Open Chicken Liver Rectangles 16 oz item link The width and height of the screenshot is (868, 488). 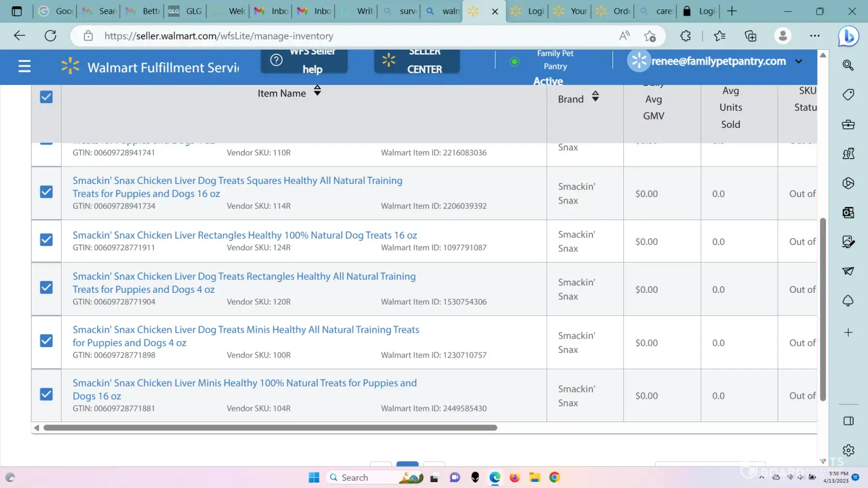245,235
